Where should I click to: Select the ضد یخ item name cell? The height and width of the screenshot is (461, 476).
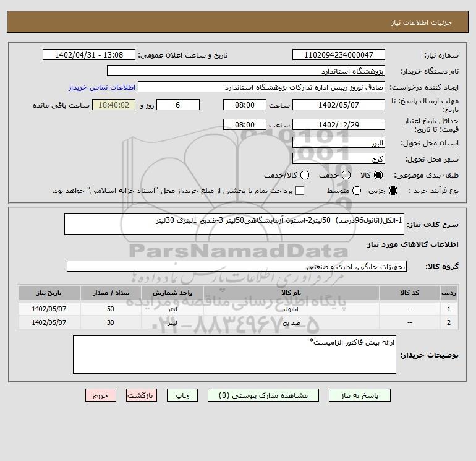291,323
